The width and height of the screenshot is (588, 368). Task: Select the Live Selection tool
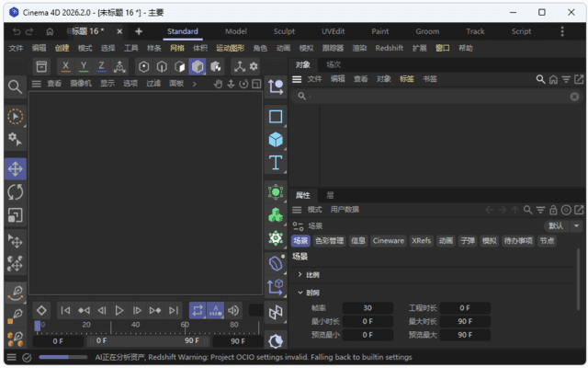[16, 117]
